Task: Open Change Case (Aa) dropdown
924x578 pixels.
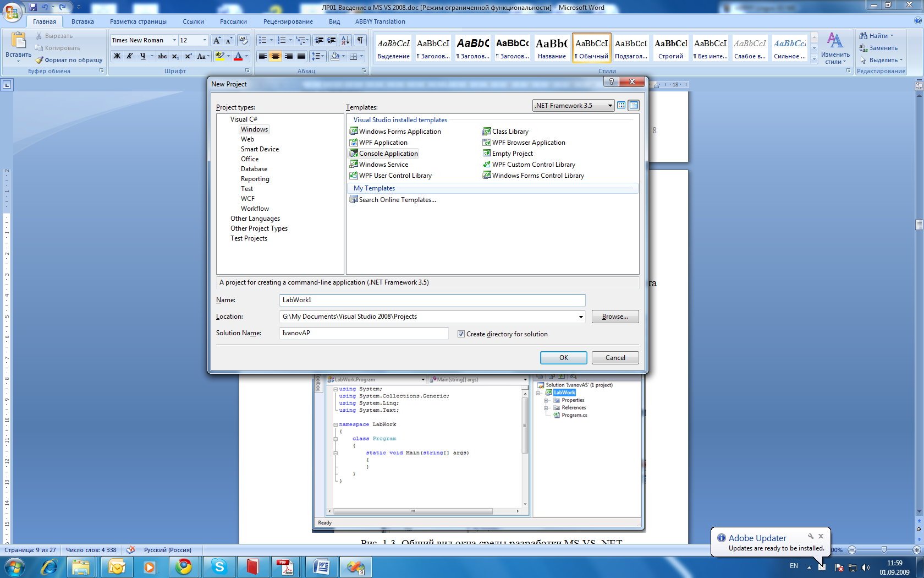Action: pos(203,56)
